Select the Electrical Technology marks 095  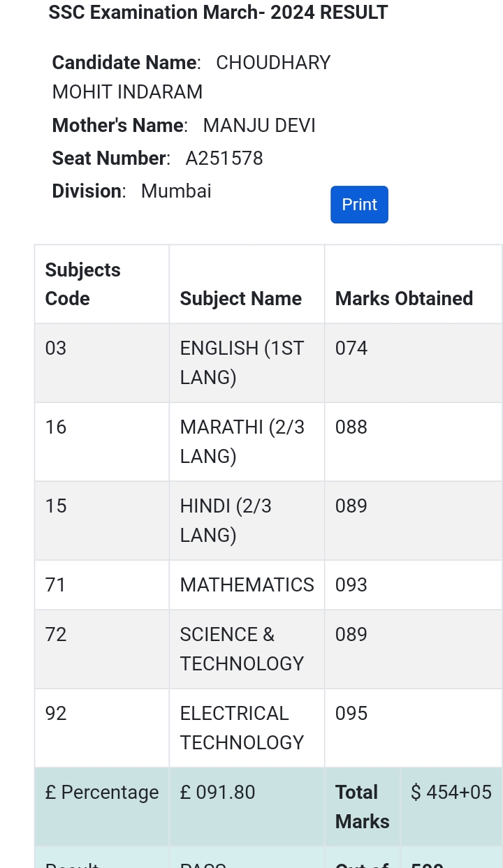(351, 714)
